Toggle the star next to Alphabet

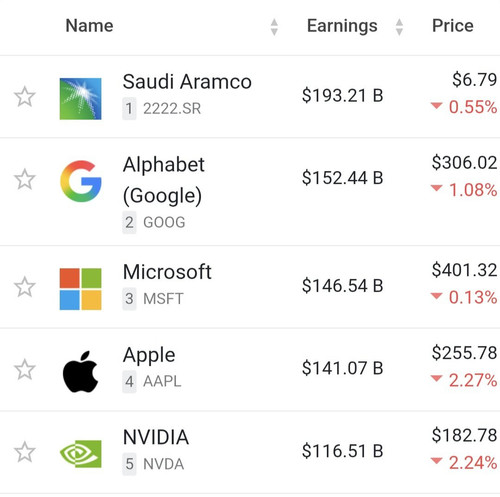(25, 179)
